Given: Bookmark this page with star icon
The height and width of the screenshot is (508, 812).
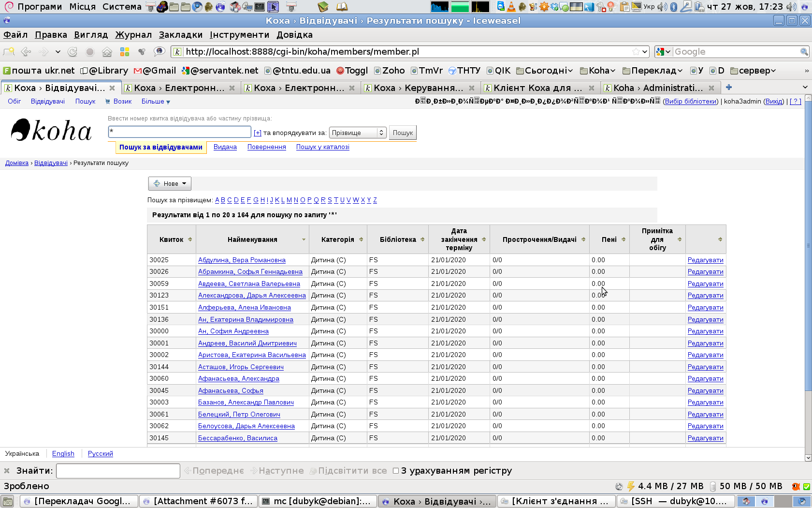Looking at the screenshot, I should pyautogui.click(x=636, y=52).
